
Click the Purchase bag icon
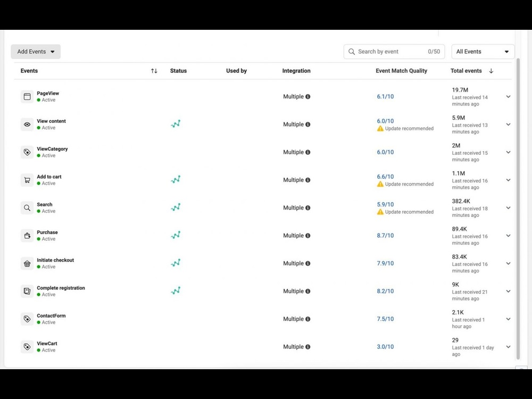tap(27, 236)
